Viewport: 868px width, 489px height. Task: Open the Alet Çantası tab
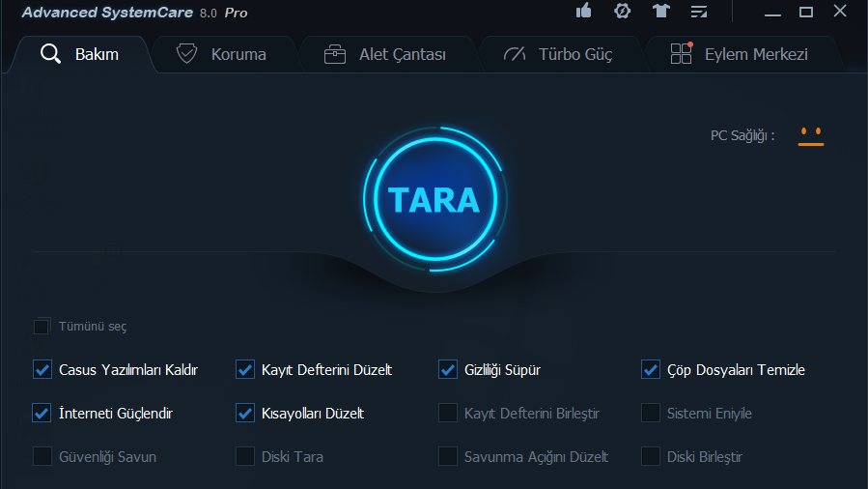(384, 54)
